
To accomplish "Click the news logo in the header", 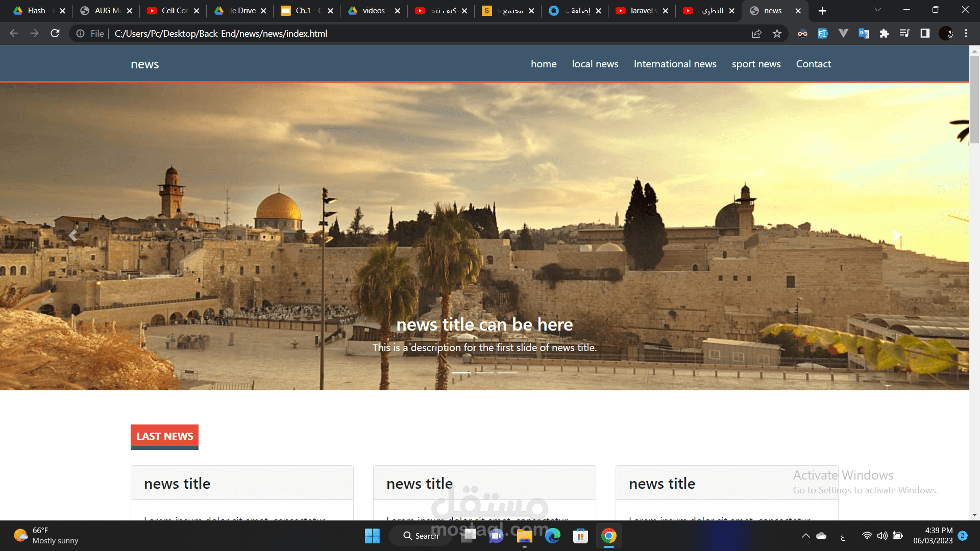I will coord(144,64).
